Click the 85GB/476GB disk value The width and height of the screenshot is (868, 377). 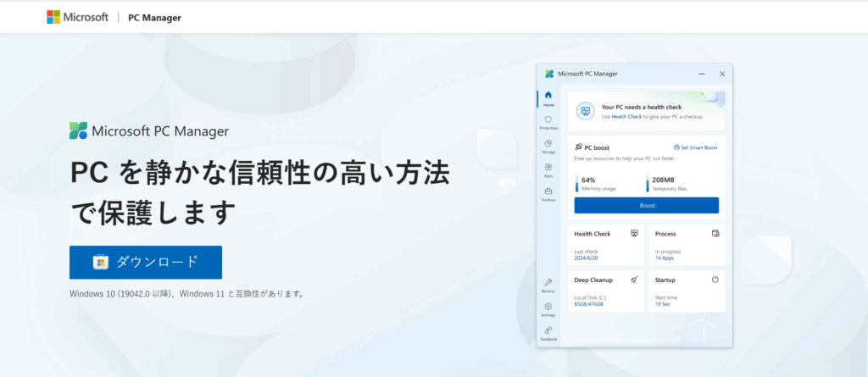tap(589, 304)
